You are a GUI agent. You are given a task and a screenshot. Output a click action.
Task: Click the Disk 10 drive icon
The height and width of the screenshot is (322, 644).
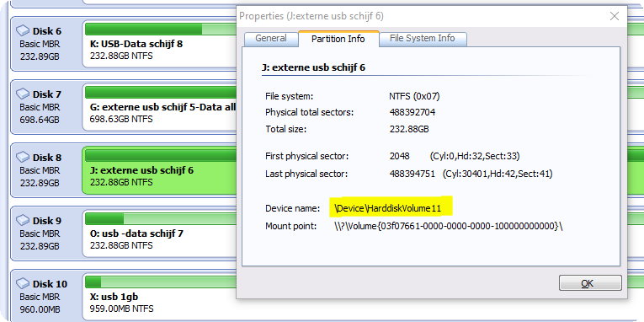[x=23, y=284]
